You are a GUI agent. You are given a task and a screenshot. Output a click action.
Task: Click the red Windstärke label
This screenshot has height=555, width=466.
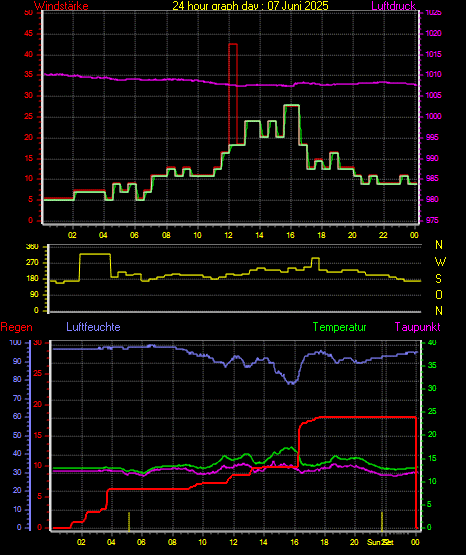tap(61, 5)
